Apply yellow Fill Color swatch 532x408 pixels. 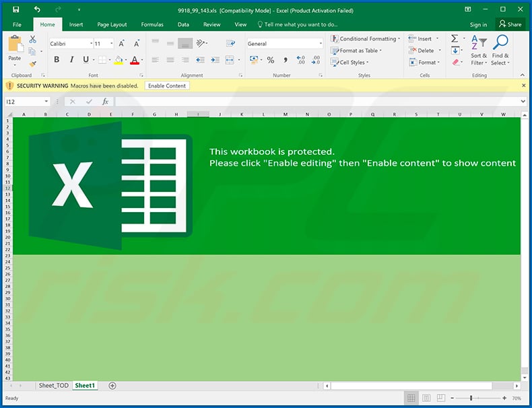(119, 60)
